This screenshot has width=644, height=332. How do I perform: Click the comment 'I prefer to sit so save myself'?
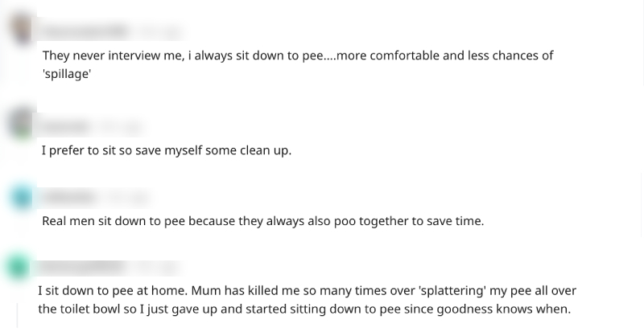(x=167, y=150)
